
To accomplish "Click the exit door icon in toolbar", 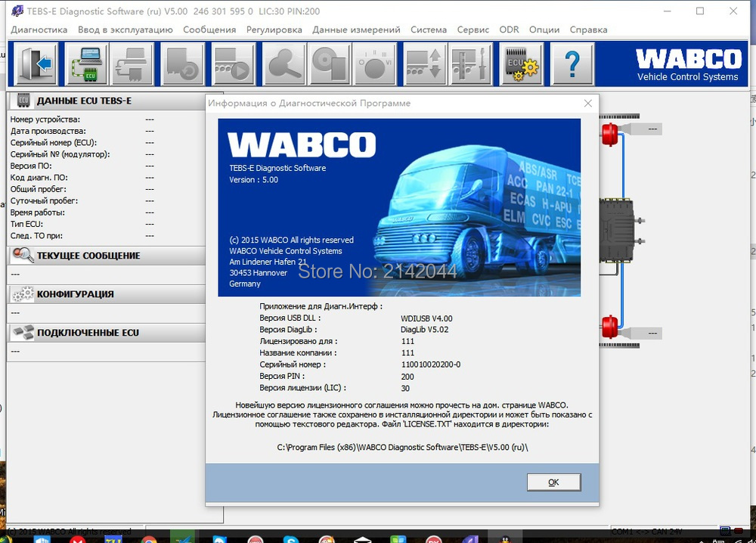I will 36,64.
